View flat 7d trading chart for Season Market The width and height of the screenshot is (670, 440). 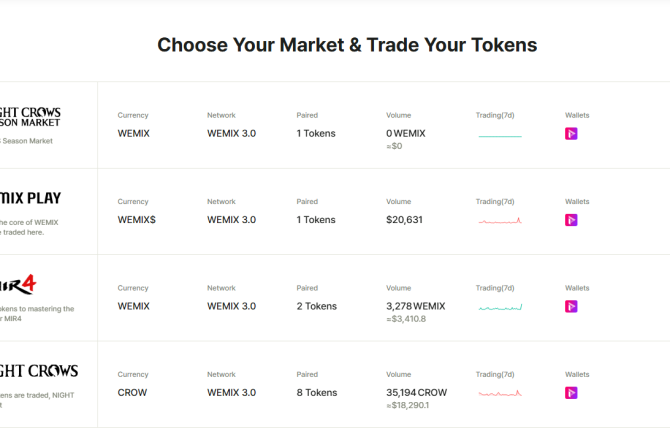pyautogui.click(x=500, y=136)
